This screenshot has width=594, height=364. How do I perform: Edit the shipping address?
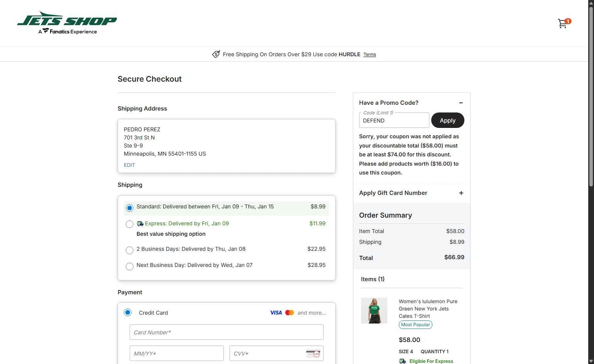point(129,165)
